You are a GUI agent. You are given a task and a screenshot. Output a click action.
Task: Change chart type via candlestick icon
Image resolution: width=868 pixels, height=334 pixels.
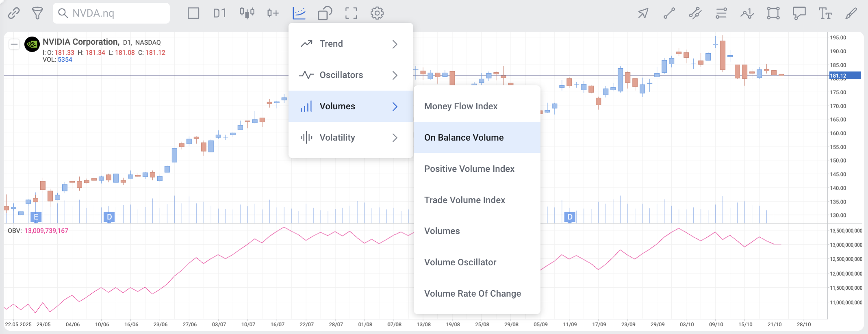pos(247,13)
